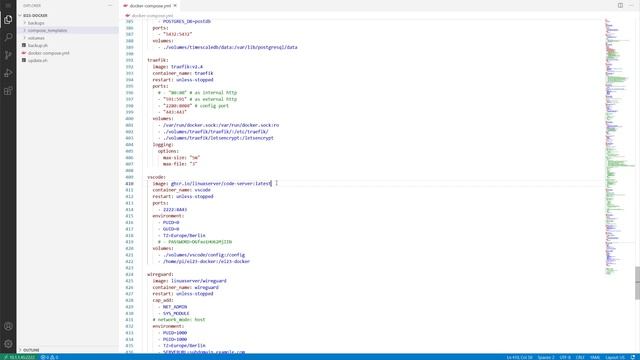Click the remote host indicator in status bar
Image resolution: width=640 pixels, height=360 pixels.
(20, 357)
